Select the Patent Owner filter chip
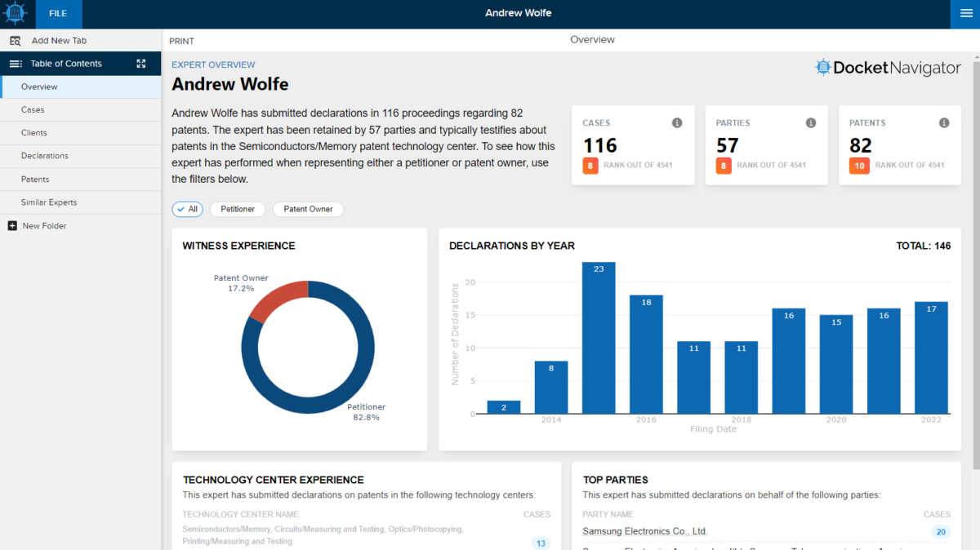Viewport: 980px width, 550px height. [308, 210]
